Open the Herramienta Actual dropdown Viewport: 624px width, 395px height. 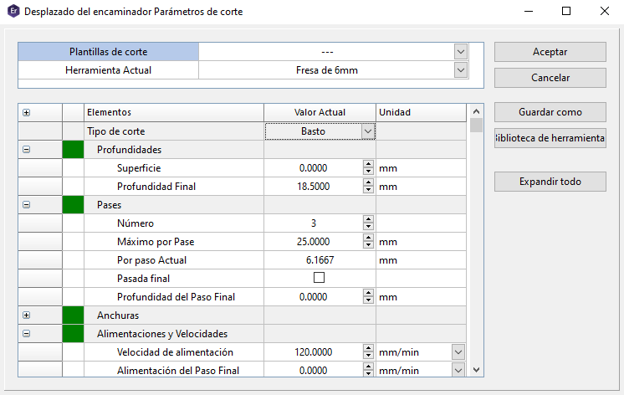460,70
